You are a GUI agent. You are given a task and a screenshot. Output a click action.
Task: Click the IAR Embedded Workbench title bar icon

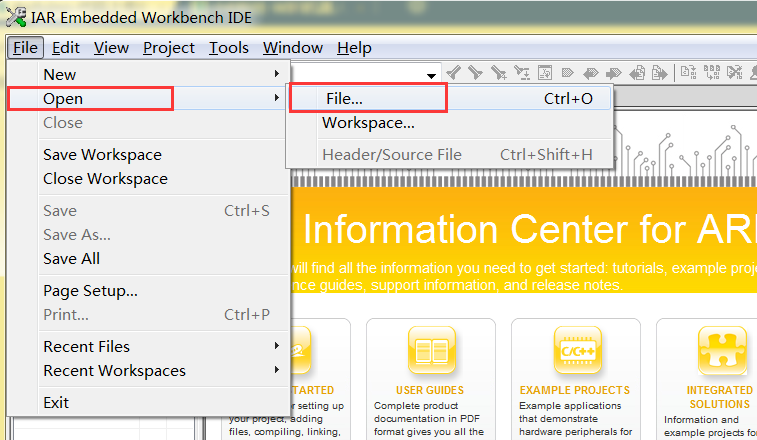(16, 17)
